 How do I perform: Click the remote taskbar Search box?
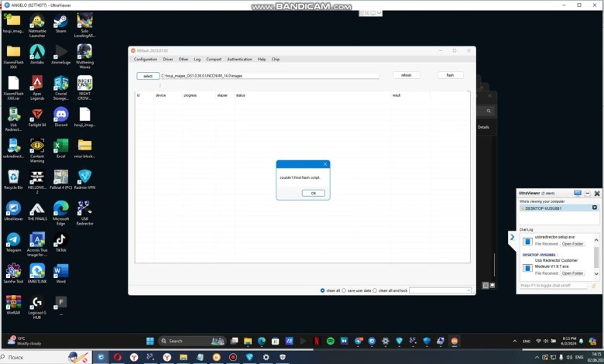pos(191,341)
